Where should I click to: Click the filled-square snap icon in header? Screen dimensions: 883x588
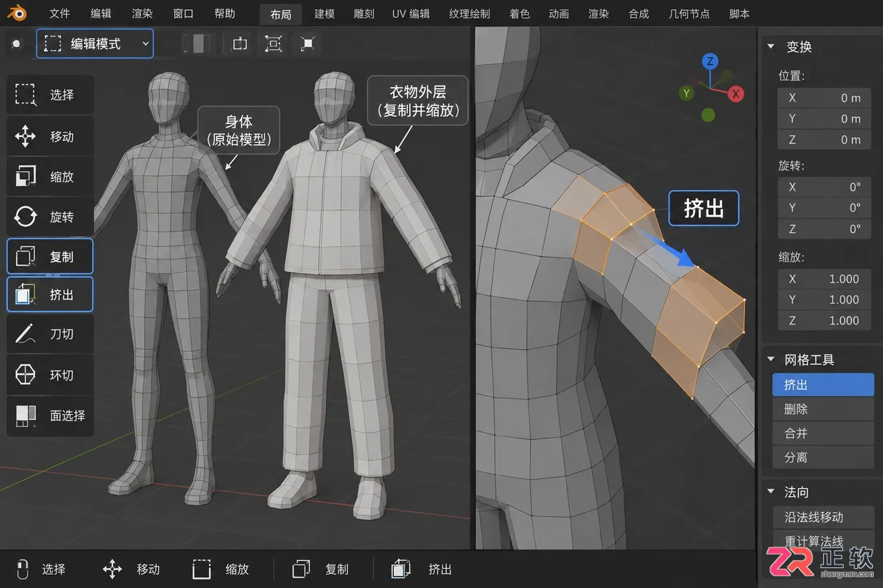307,43
